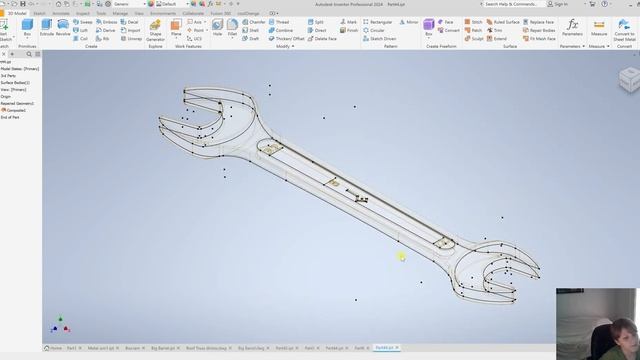The image size is (640, 360).
Task: Click the Thicken/Offset tool
Action: pyautogui.click(x=287, y=38)
